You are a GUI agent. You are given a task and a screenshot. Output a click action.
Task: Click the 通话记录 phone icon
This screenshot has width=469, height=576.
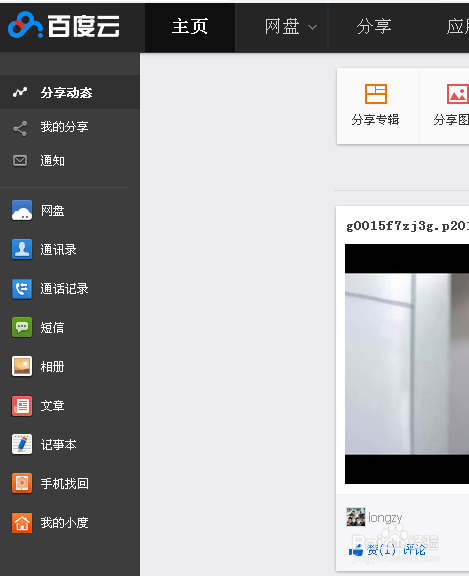point(22,288)
